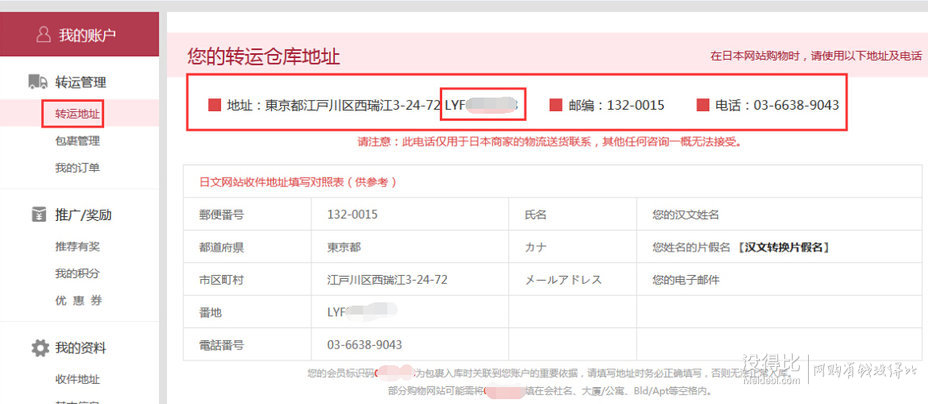Click 汉文转换片假名 link
Screen dimensions: 928x404
coord(784,248)
